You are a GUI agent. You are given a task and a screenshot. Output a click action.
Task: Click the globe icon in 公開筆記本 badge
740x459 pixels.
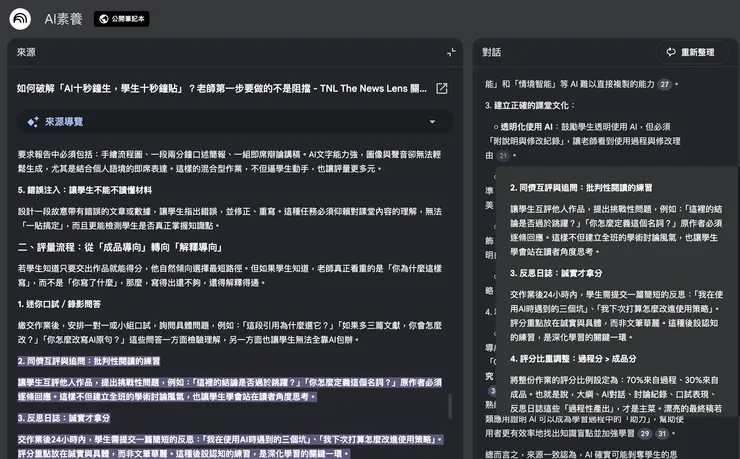[104, 19]
